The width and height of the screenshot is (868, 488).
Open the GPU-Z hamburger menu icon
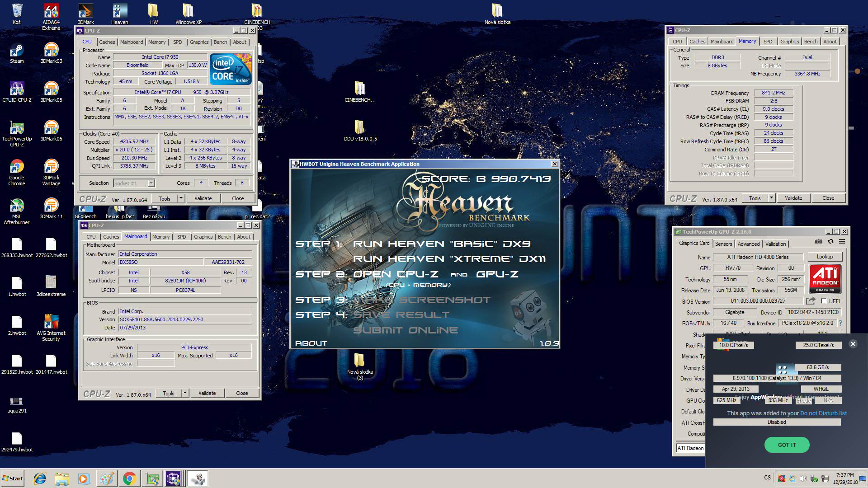click(x=842, y=242)
